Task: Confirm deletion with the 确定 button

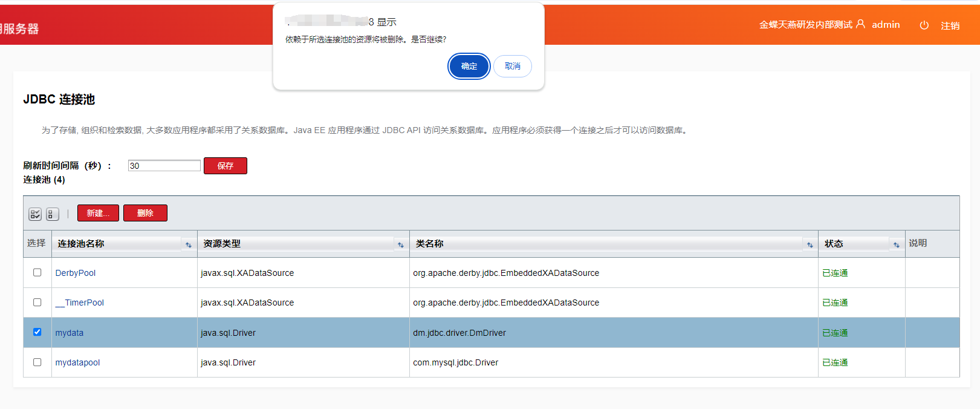Action: [469, 66]
